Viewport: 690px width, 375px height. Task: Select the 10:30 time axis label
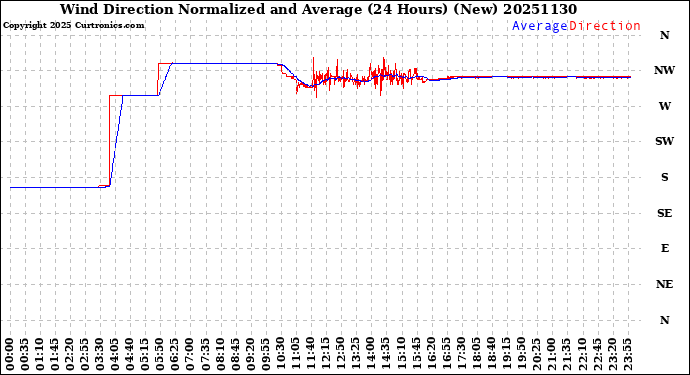(x=281, y=354)
